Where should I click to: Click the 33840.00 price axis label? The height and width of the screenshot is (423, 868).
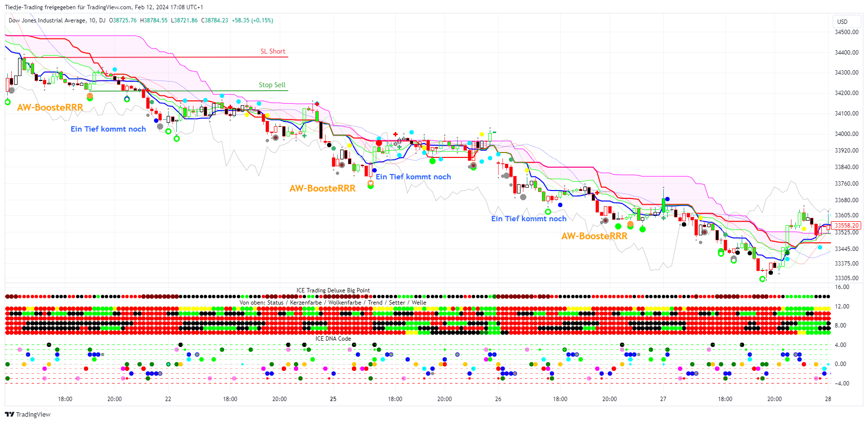[x=847, y=167]
